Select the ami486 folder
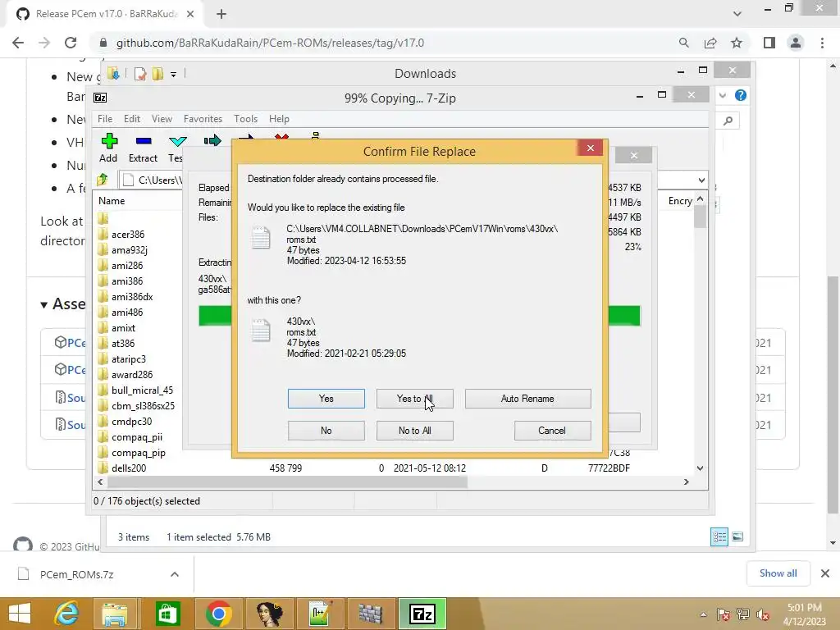This screenshot has height=630, width=840. tap(127, 313)
